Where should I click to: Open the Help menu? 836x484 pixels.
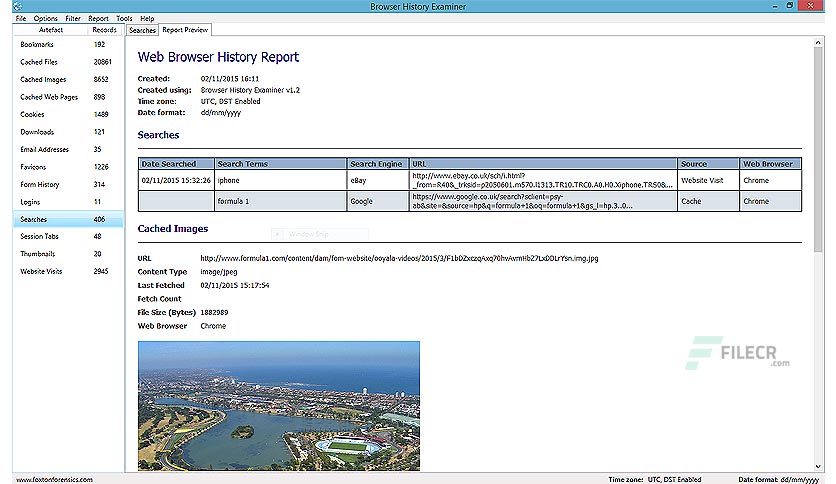[x=147, y=18]
